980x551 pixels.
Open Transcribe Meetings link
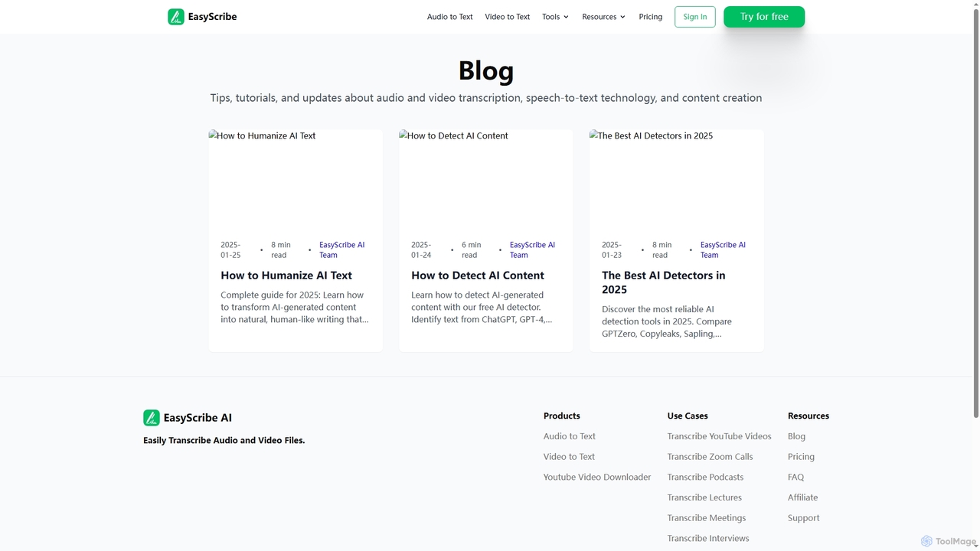coord(707,518)
